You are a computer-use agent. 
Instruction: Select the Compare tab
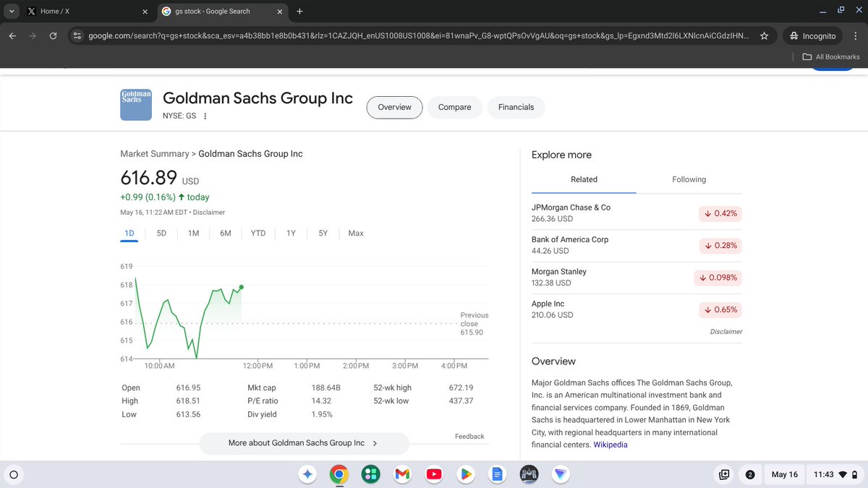[x=454, y=107]
